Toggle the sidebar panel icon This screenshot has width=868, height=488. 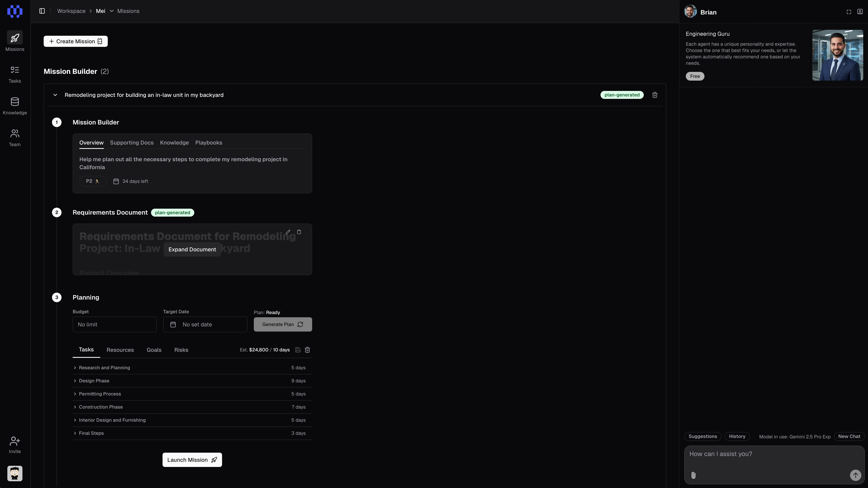pyautogui.click(x=42, y=11)
